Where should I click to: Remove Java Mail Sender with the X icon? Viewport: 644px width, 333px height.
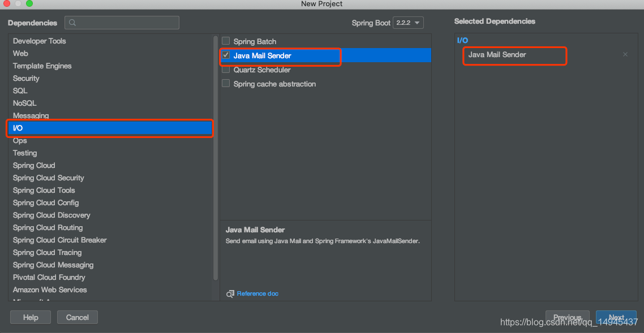[625, 54]
